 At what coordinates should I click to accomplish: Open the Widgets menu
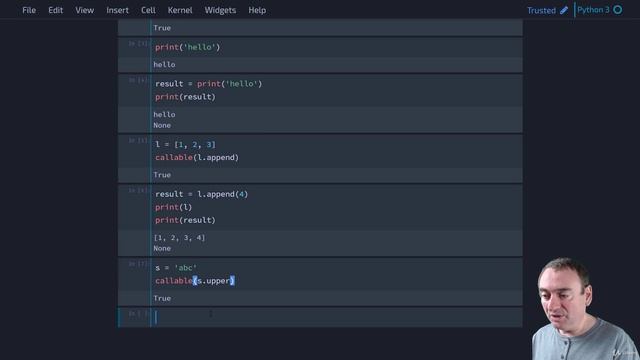(220, 10)
